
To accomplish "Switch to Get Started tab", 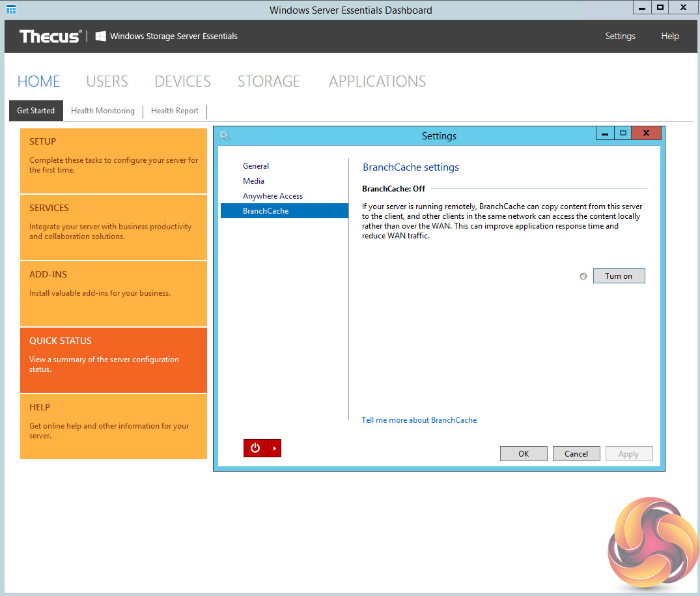I will [36, 111].
